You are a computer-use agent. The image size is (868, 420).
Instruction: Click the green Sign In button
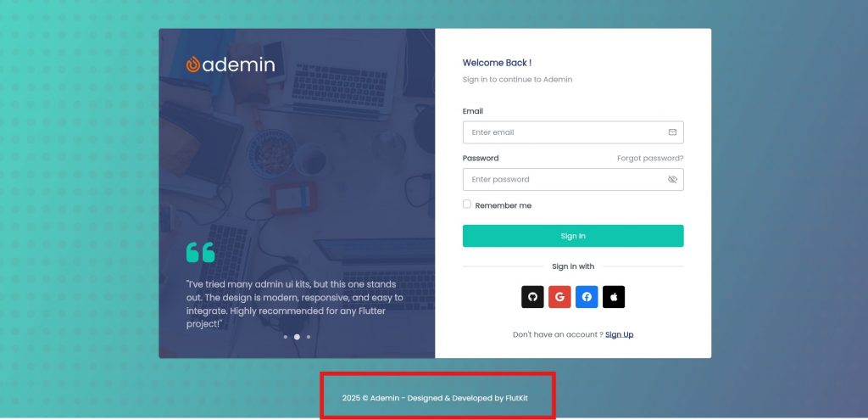[573, 236]
